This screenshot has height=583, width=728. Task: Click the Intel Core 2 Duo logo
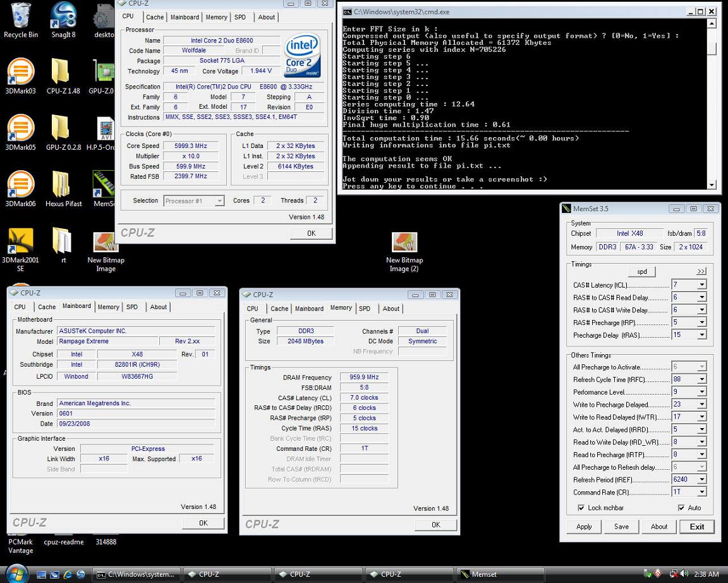302,55
